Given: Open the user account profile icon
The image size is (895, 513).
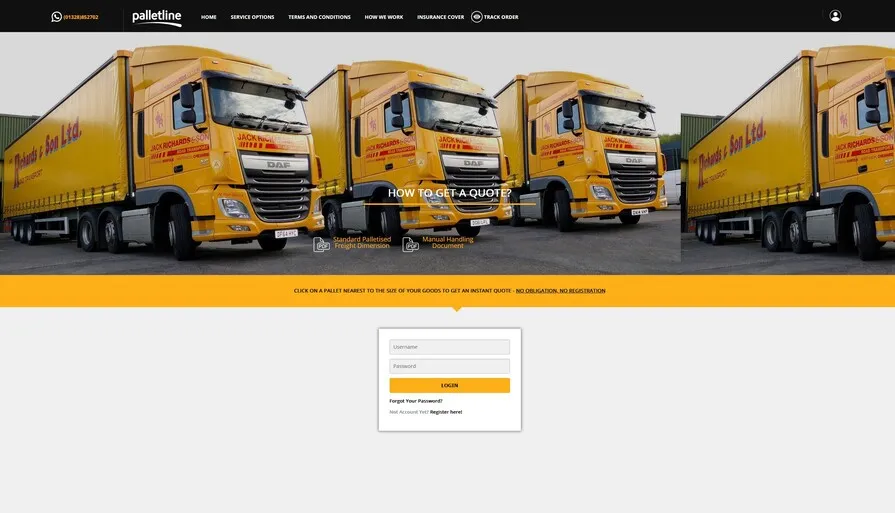Looking at the screenshot, I should [835, 16].
